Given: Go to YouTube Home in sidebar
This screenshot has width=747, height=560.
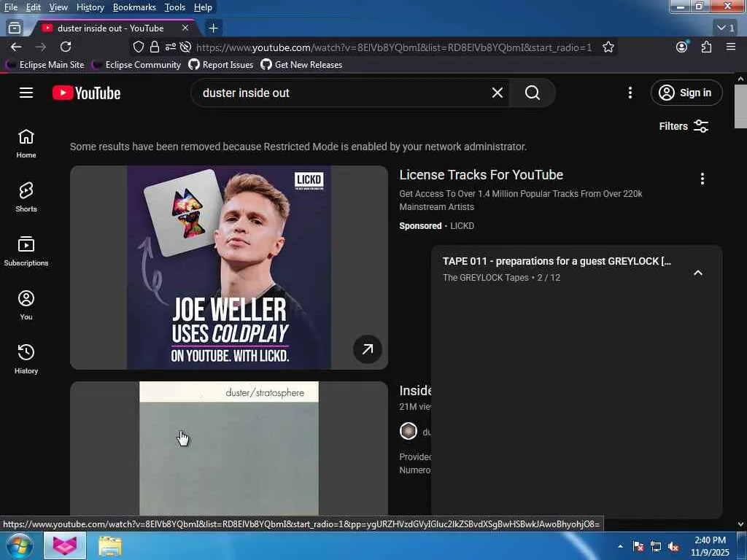Looking at the screenshot, I should (x=26, y=144).
